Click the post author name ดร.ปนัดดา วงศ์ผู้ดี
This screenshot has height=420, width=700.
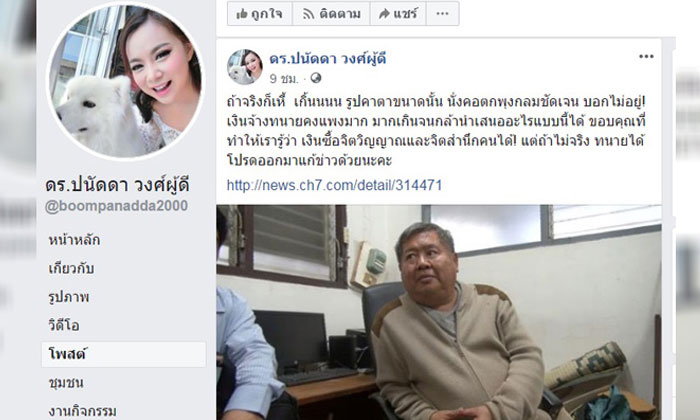point(328,58)
